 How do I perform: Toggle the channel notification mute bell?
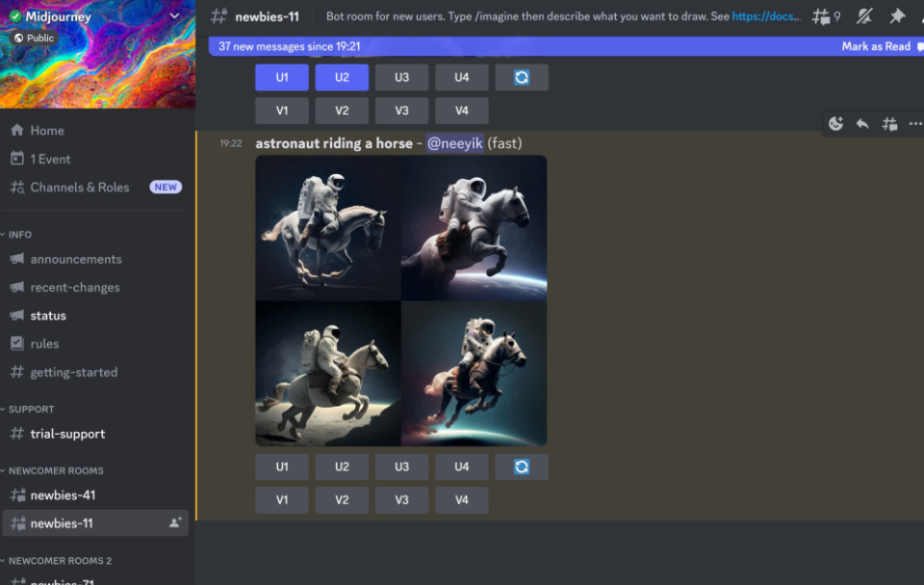(864, 16)
